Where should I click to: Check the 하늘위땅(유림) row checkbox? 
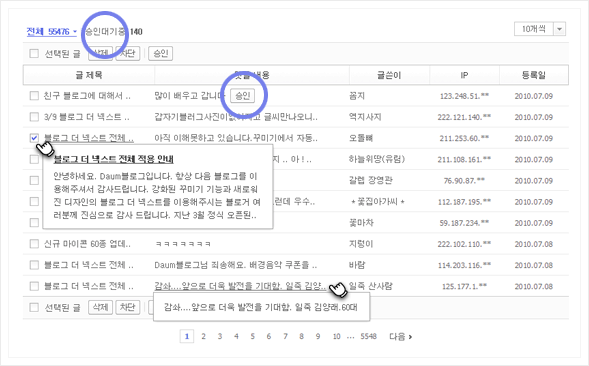coord(34,159)
